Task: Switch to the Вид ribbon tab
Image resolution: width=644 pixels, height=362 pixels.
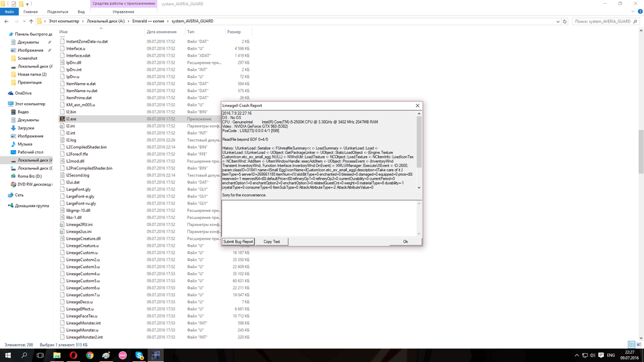Action: click(81, 12)
